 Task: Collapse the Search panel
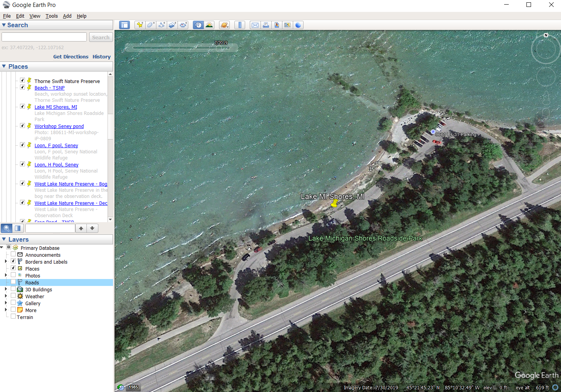(x=4, y=25)
